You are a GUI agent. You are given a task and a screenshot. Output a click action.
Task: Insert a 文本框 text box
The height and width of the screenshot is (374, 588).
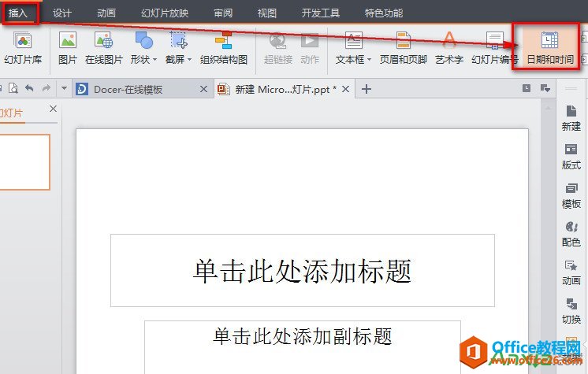coord(353,40)
